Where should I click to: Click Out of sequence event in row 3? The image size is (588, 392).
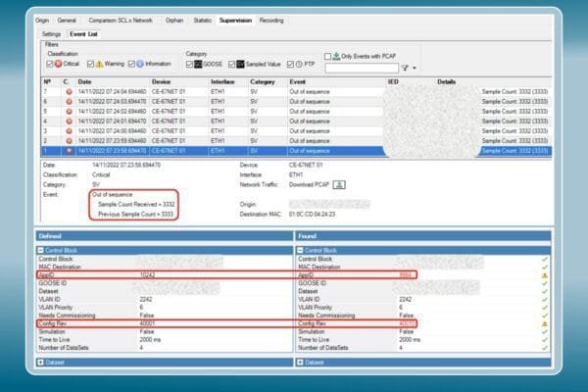tap(310, 131)
